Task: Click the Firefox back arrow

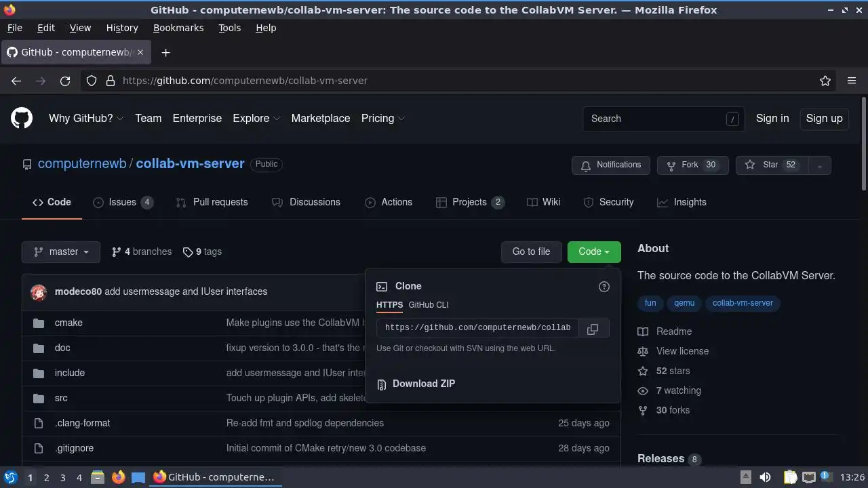Action: pos(16,81)
